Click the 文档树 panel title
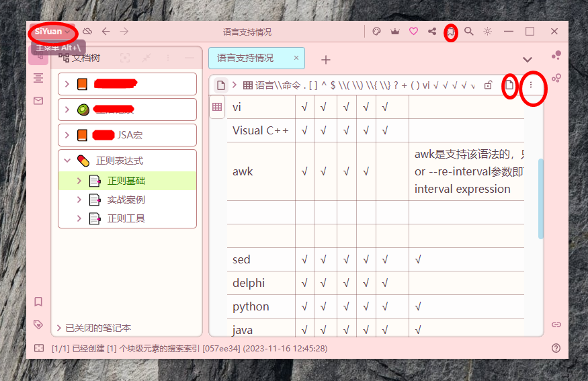588x381 pixels. 85,58
